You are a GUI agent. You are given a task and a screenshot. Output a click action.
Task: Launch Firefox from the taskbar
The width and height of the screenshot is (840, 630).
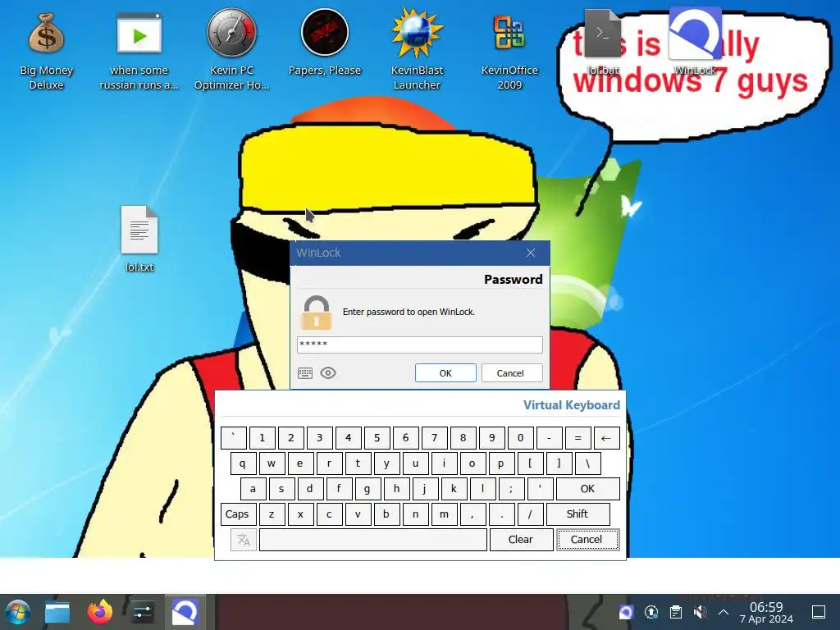tap(100, 612)
